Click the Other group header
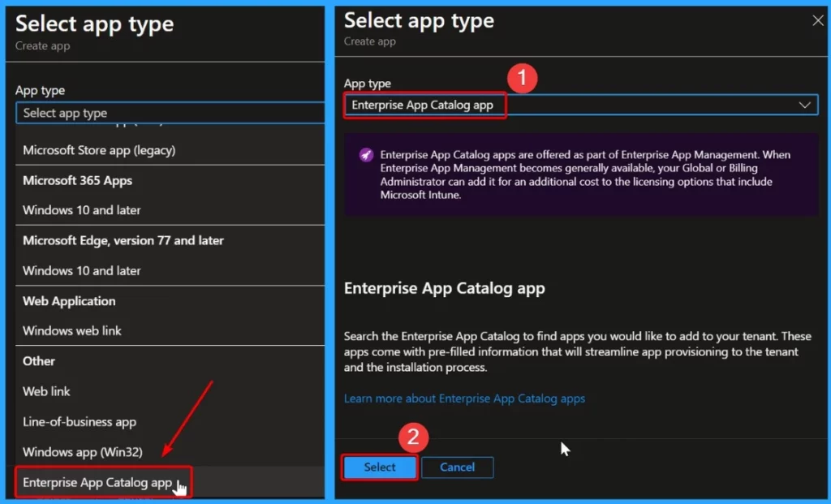The height and width of the screenshot is (504, 831). pyautogui.click(x=39, y=361)
